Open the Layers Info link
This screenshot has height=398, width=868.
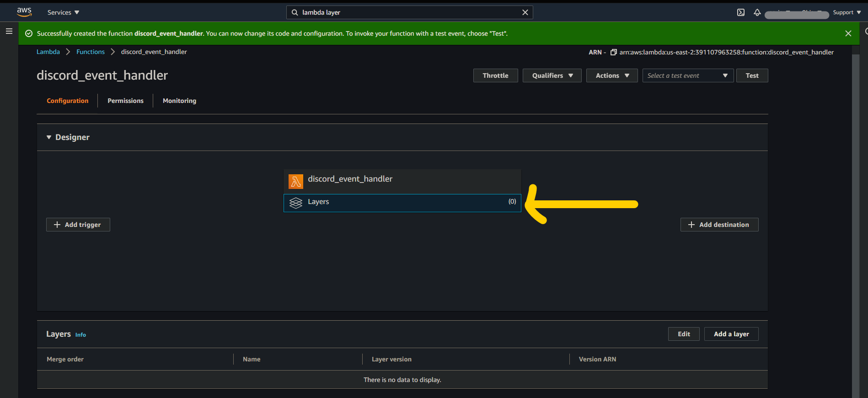coord(80,335)
